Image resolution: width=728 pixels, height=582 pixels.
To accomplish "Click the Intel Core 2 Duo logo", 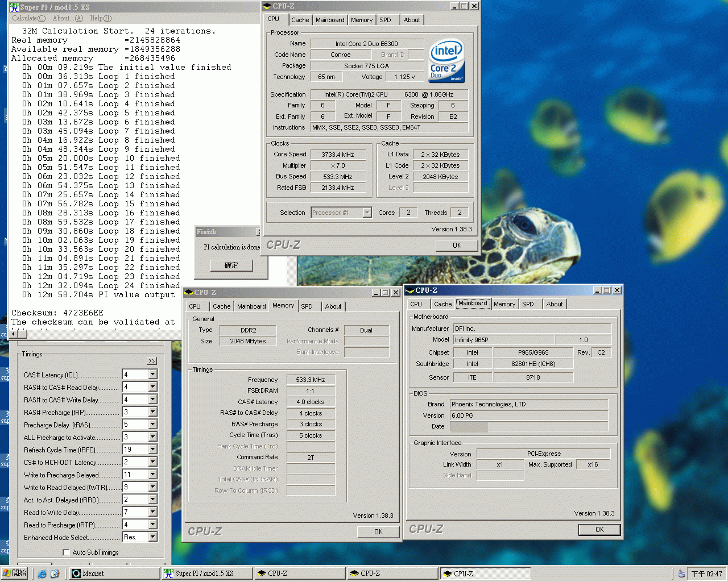I will [x=446, y=60].
